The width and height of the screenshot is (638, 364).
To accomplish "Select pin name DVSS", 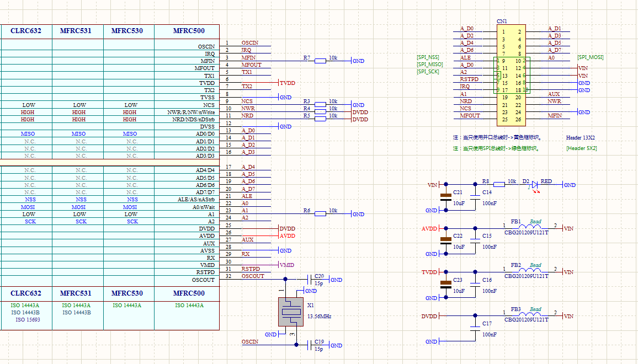I will coord(207,127).
